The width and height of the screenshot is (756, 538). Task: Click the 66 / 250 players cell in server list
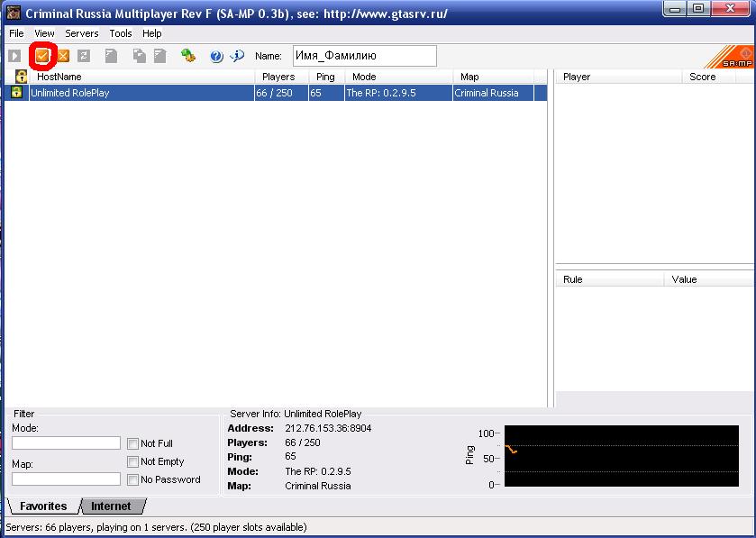point(281,93)
